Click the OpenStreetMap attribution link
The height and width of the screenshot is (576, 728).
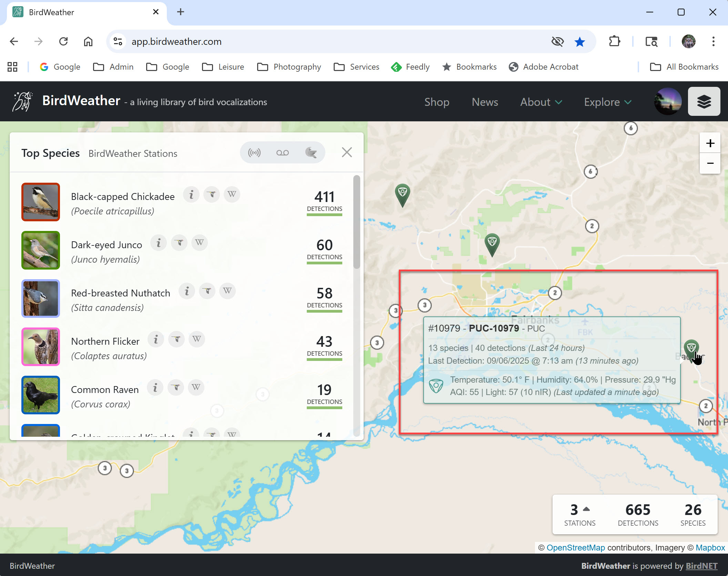click(575, 547)
